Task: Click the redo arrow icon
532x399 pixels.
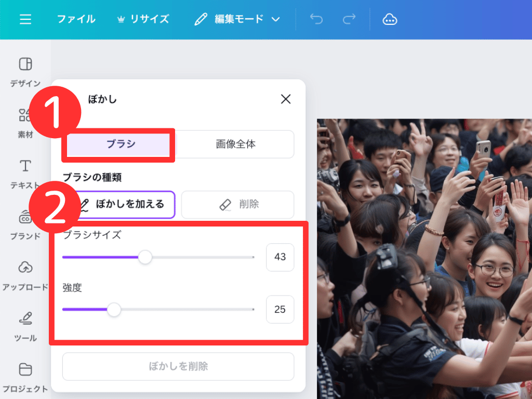Action: point(349,20)
